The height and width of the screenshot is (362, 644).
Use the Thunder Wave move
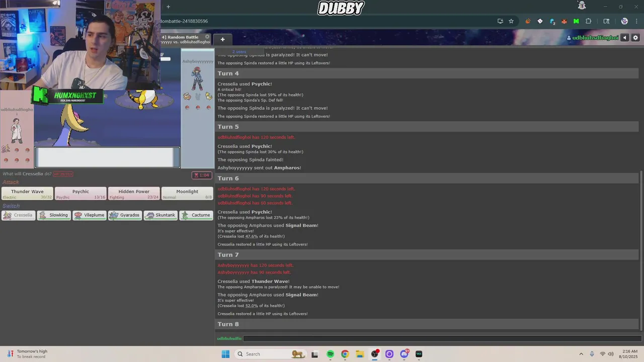(x=27, y=194)
